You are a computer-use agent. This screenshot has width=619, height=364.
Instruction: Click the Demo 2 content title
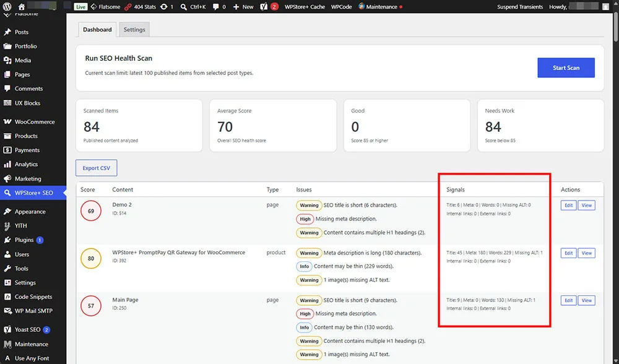(x=122, y=204)
